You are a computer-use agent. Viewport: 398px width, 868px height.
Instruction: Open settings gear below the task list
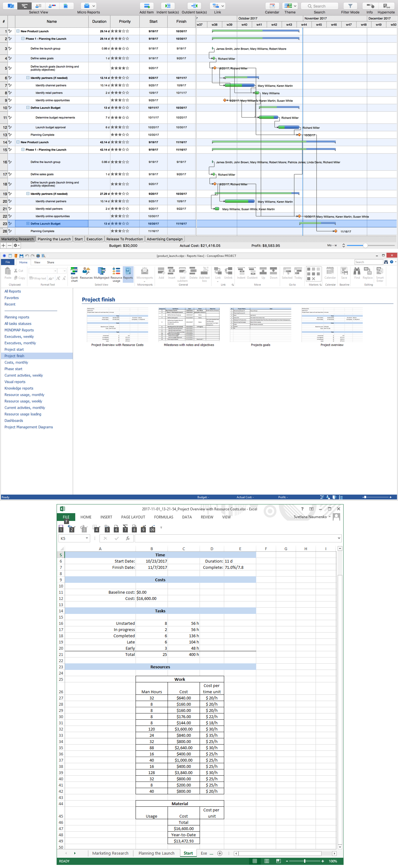pyautogui.click(x=16, y=245)
